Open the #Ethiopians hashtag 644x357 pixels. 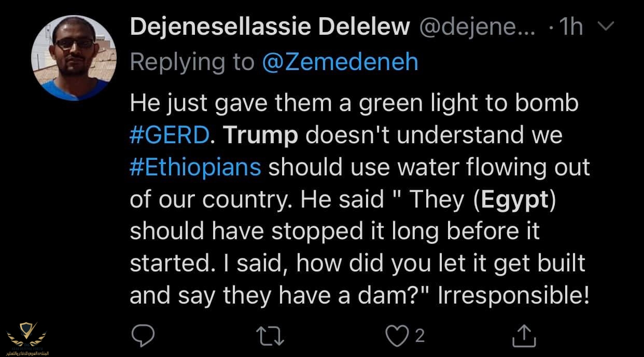point(194,168)
